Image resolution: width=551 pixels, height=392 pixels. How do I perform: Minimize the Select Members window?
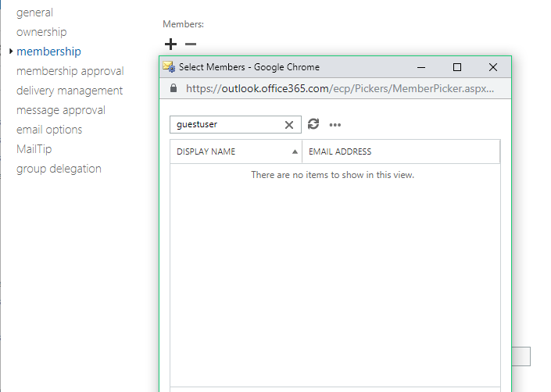[x=421, y=67]
